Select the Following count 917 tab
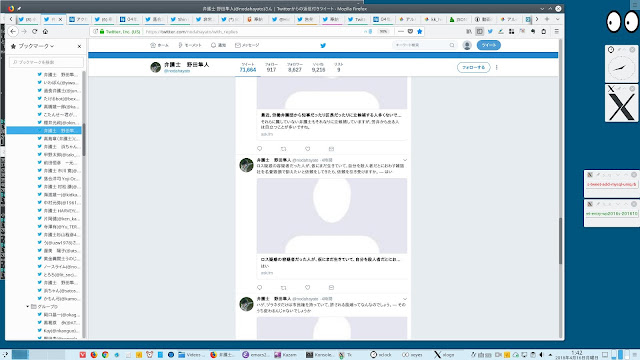Viewport: 640px width, 360px height. click(271, 67)
